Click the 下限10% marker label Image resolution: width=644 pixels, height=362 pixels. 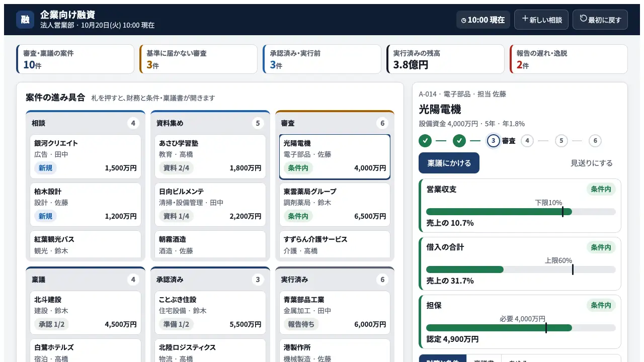tap(548, 203)
